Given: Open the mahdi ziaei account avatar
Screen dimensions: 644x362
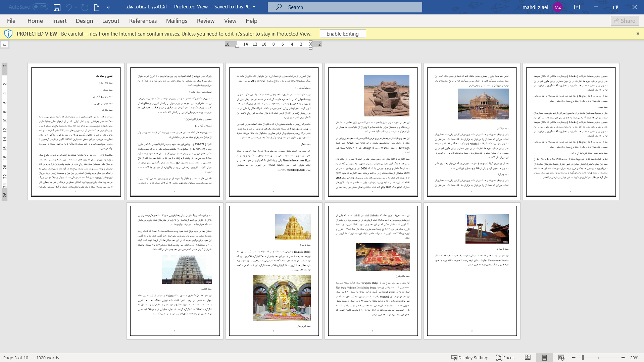Looking at the screenshot, I should click(x=558, y=7).
